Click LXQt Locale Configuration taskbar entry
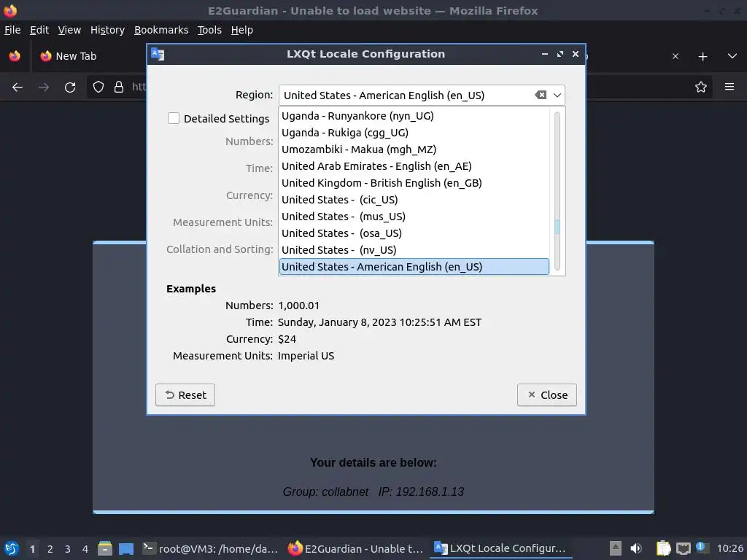Image resolution: width=747 pixels, height=560 pixels. (500, 548)
